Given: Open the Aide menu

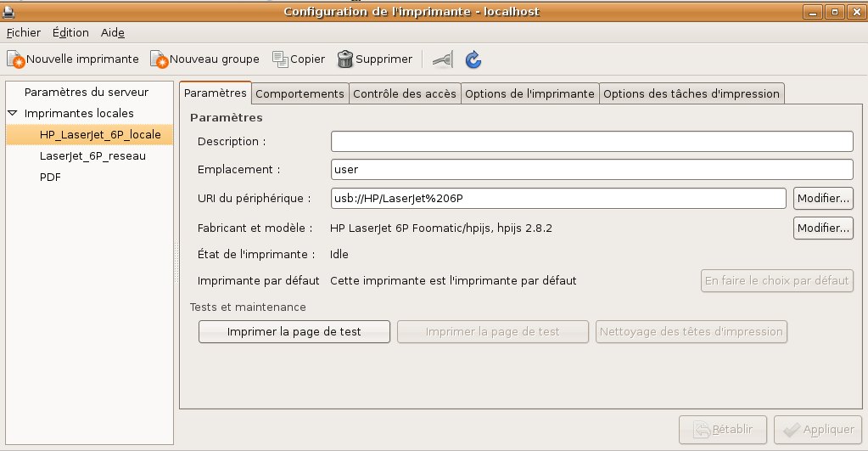Looking at the screenshot, I should (x=113, y=33).
